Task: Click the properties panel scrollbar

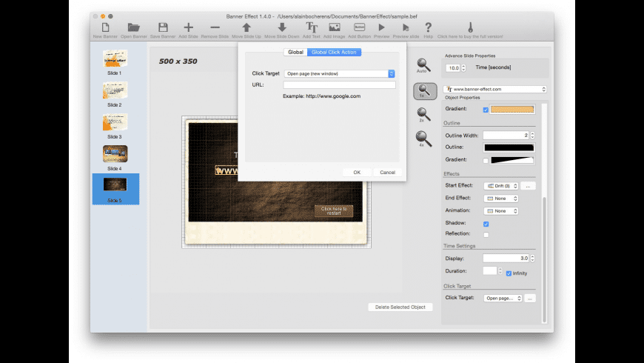Action: pos(545,260)
